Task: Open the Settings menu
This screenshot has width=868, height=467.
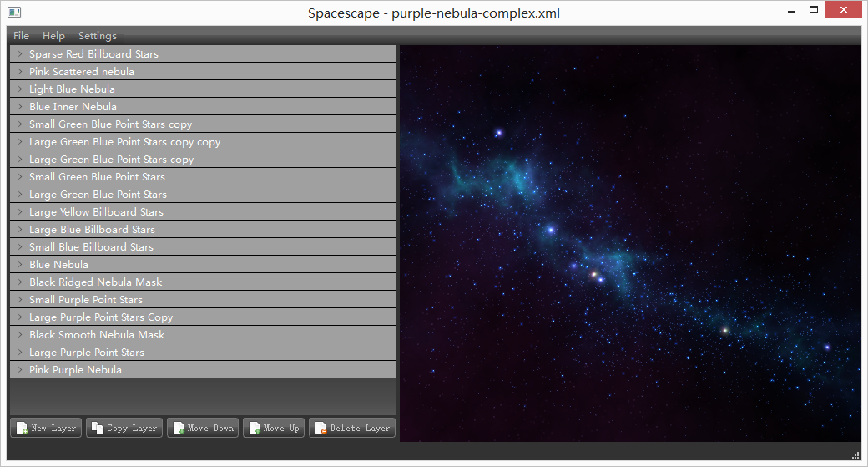Action: click(98, 35)
